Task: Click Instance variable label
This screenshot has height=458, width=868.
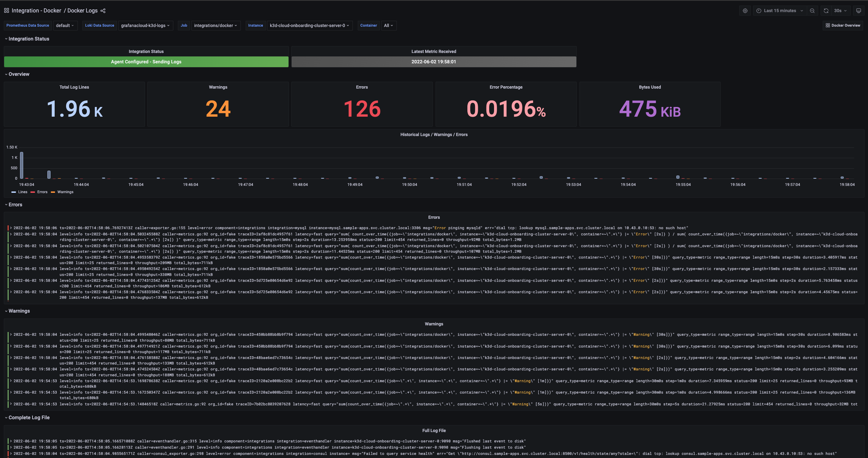Action: pos(256,26)
